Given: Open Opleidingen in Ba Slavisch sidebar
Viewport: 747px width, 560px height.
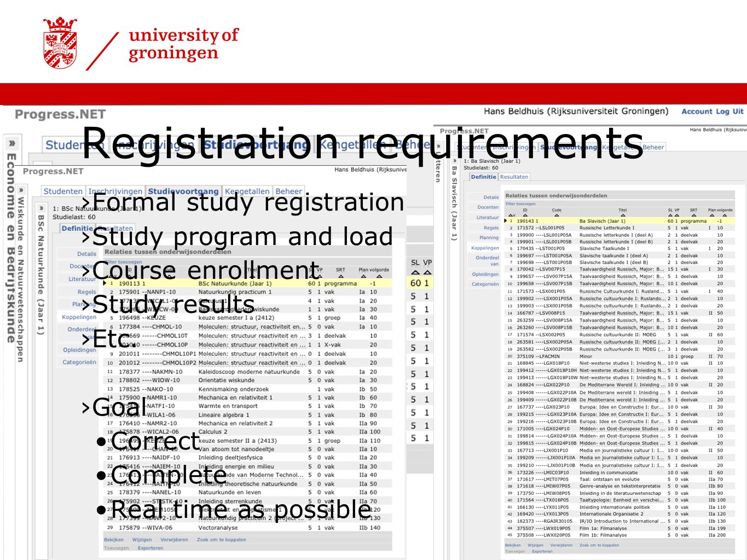Looking at the screenshot, I should [485, 274].
